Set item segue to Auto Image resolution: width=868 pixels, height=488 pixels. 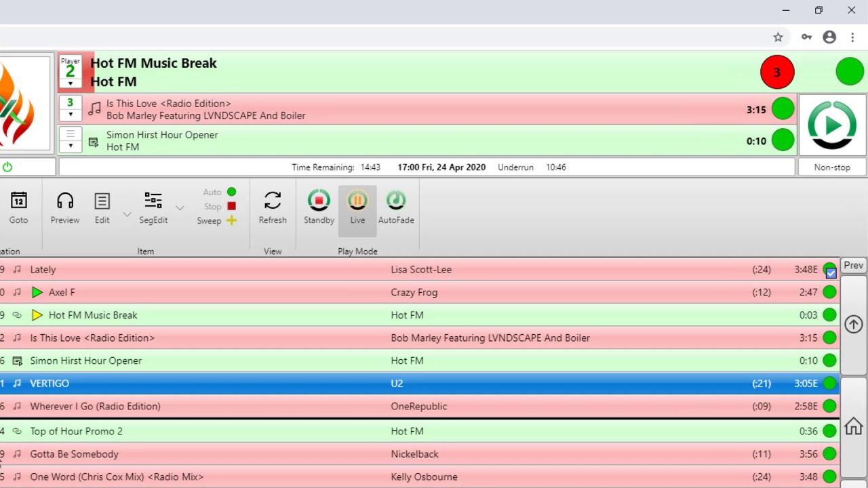(219, 192)
